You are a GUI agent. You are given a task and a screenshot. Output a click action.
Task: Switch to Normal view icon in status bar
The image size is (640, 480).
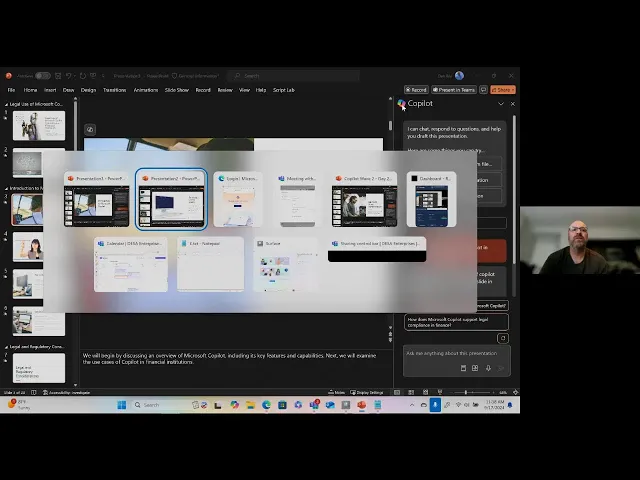click(x=397, y=392)
